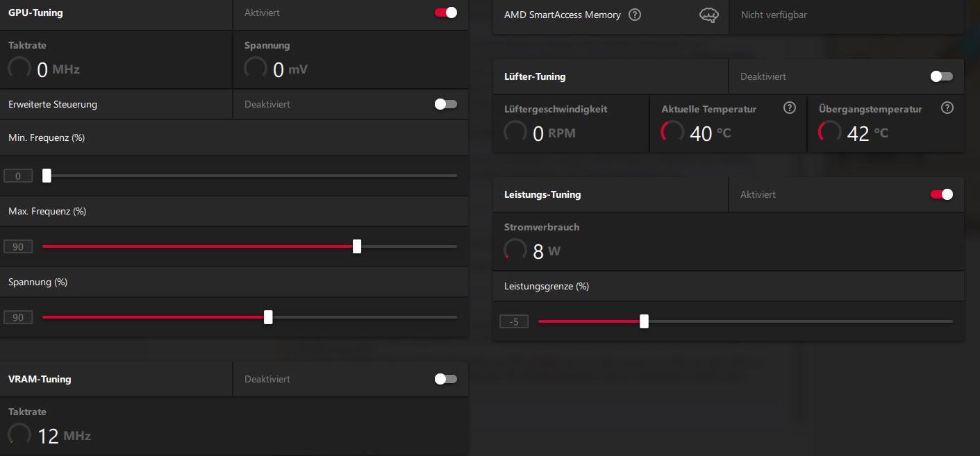Turn off the Leistungs-Tuning toggle

(x=942, y=194)
